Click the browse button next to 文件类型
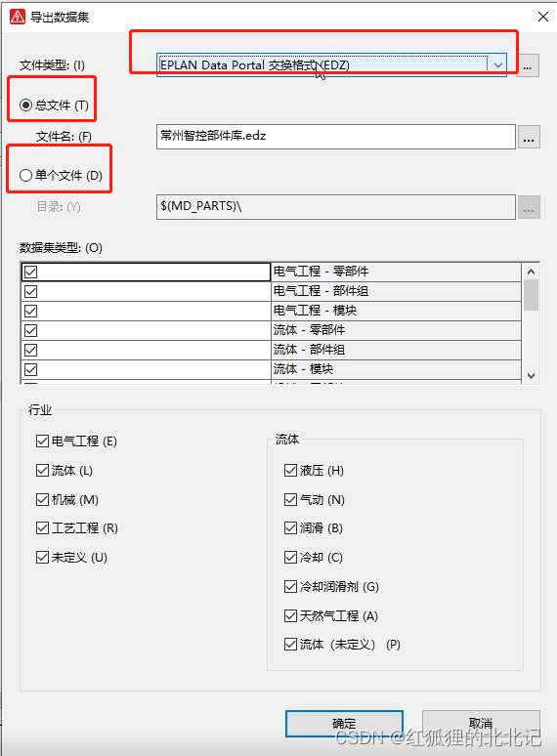 point(528,65)
